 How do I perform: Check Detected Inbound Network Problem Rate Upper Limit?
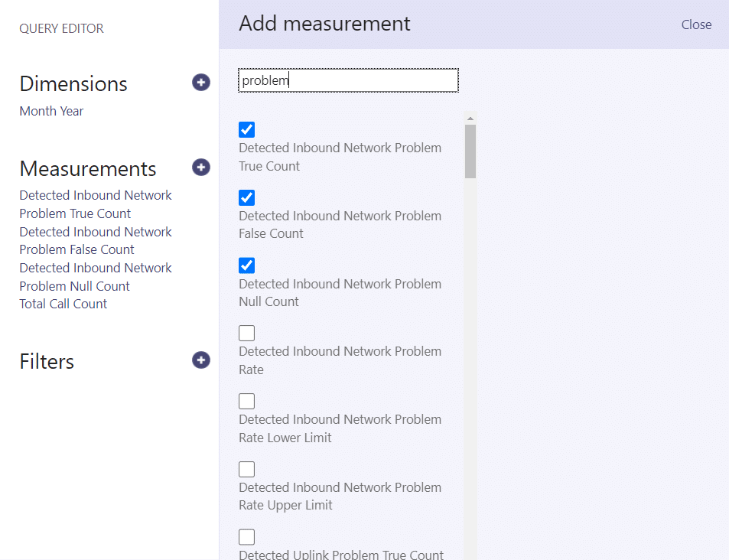click(247, 469)
